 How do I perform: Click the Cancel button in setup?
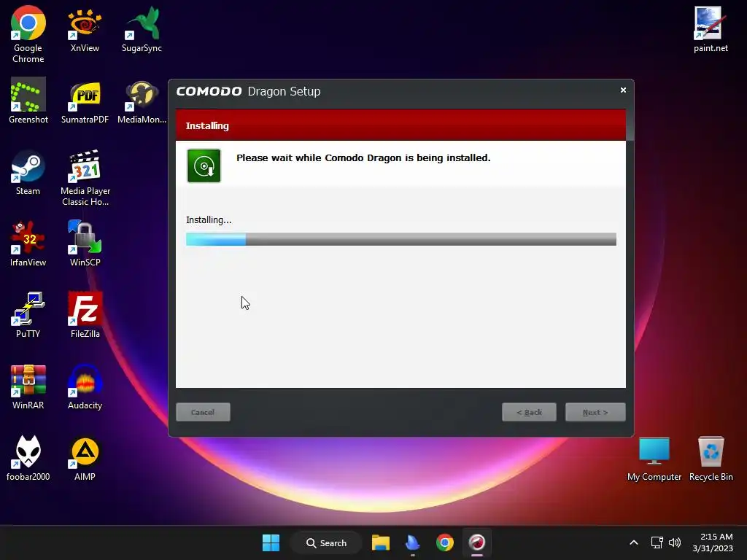pos(203,413)
